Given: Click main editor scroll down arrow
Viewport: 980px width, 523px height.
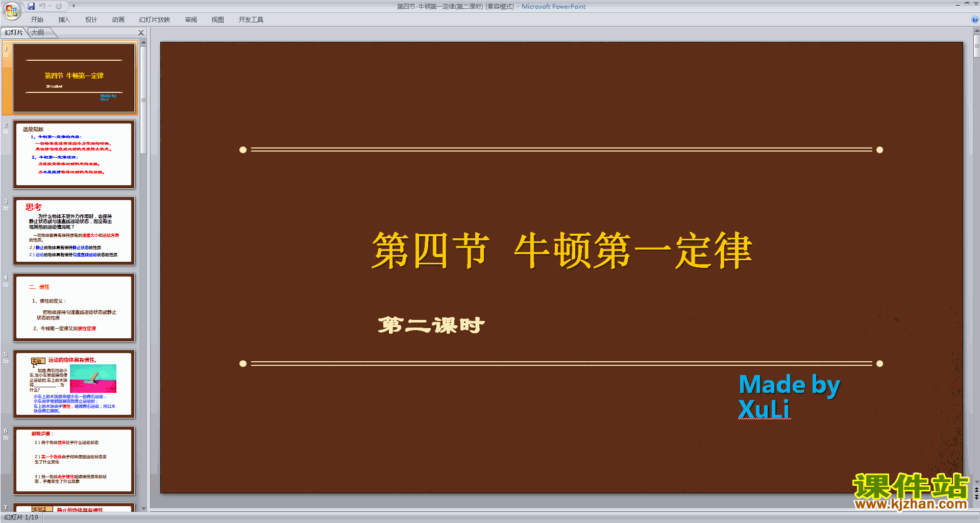Looking at the screenshot, I should tap(976, 482).
